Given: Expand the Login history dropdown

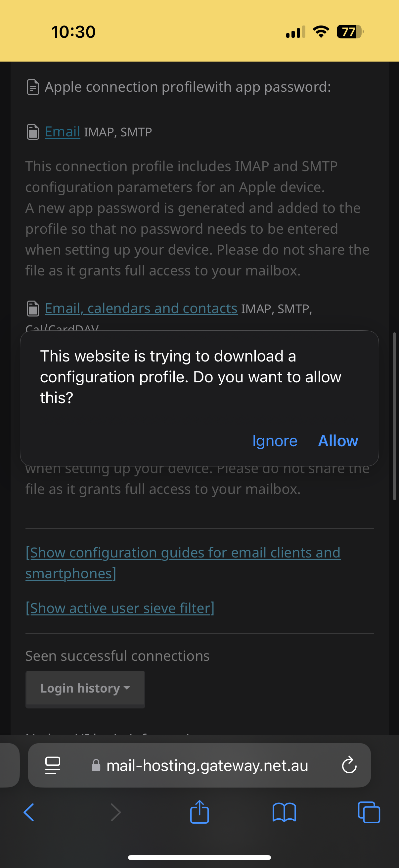Looking at the screenshot, I should click(85, 688).
